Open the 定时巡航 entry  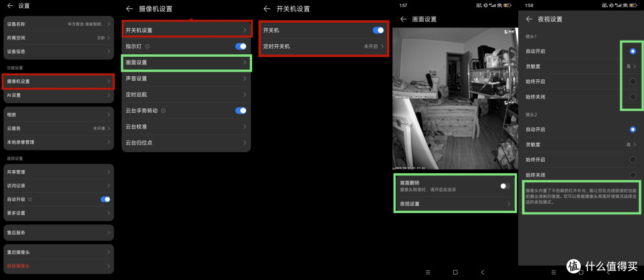[187, 94]
